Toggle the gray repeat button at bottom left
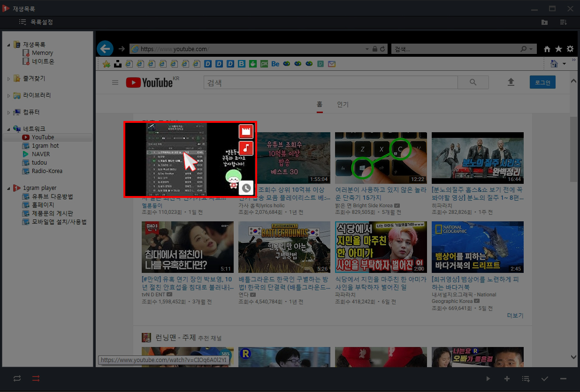The image size is (580, 392). [17, 378]
